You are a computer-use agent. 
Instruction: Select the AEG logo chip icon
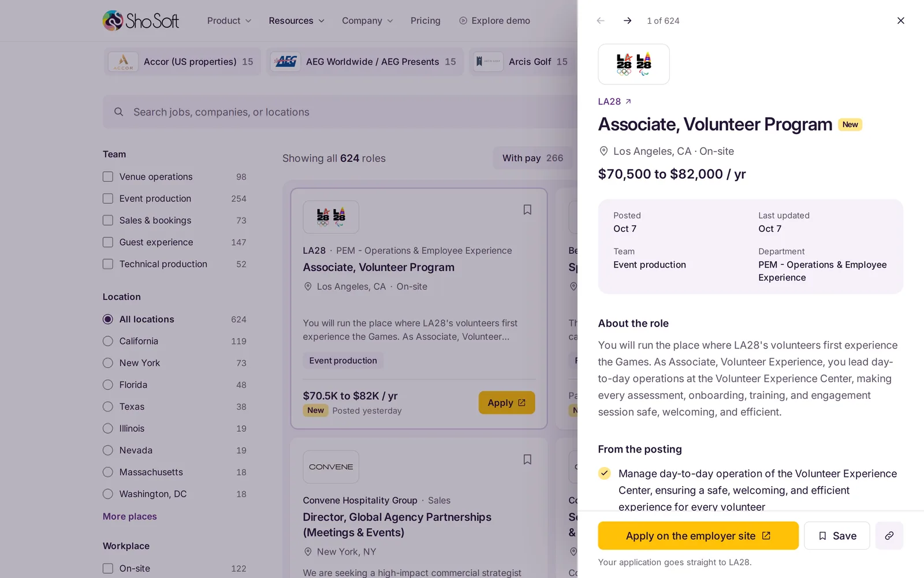click(x=286, y=62)
